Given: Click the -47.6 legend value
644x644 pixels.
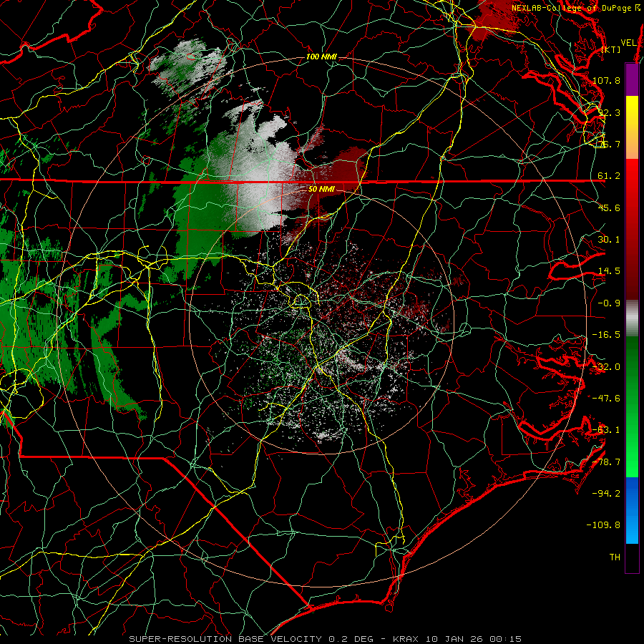Looking at the screenshot, I should (606, 399).
